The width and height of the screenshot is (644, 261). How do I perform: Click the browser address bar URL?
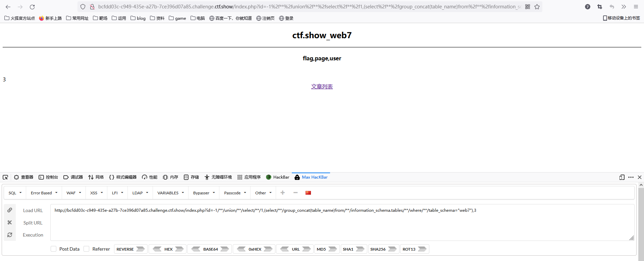(309, 7)
